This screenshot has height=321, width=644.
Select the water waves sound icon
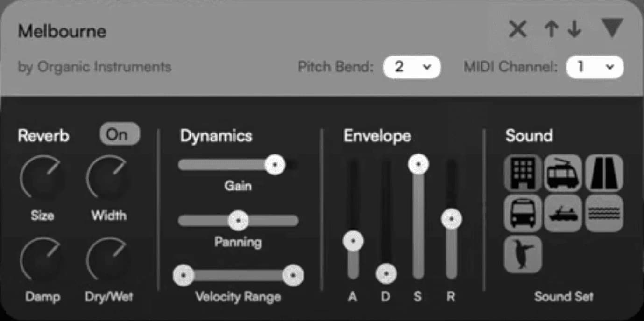click(x=604, y=213)
